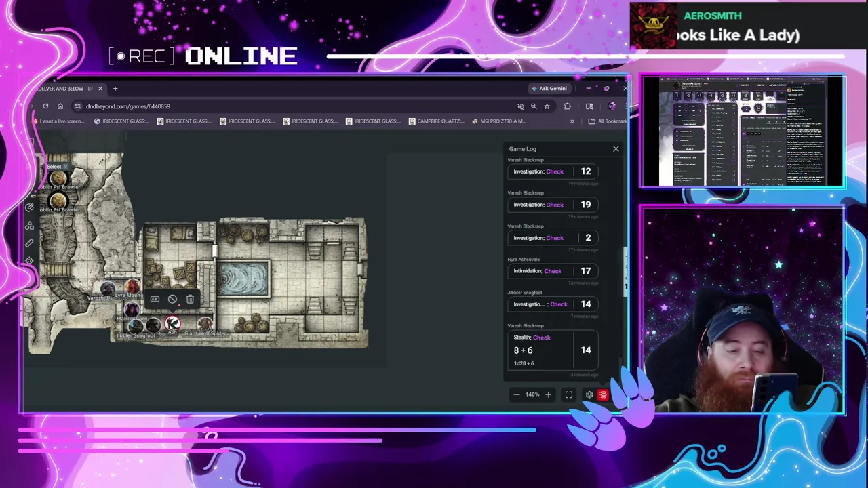Viewport: 868px width, 488px height.
Task: Click the 140% zoom level value
Action: pos(532,394)
